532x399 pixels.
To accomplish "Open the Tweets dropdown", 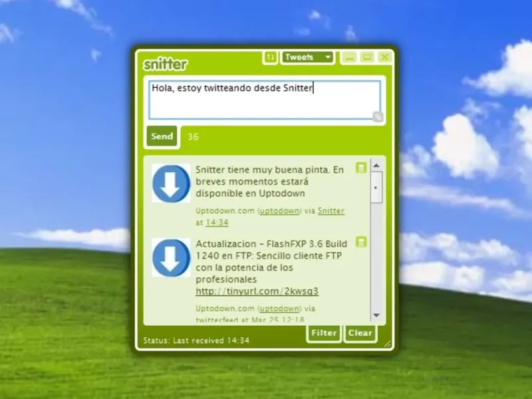I will point(307,57).
